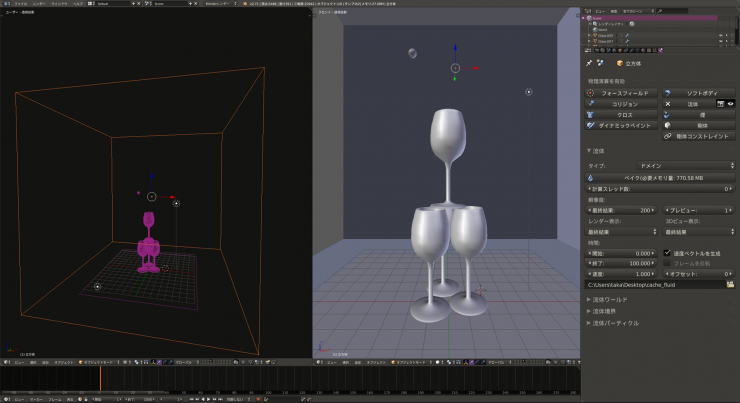Click the pin icon in the properties panel

pyautogui.click(x=589, y=63)
